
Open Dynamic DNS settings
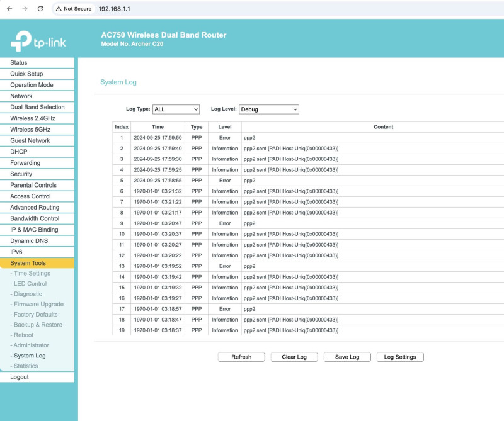tap(37, 241)
